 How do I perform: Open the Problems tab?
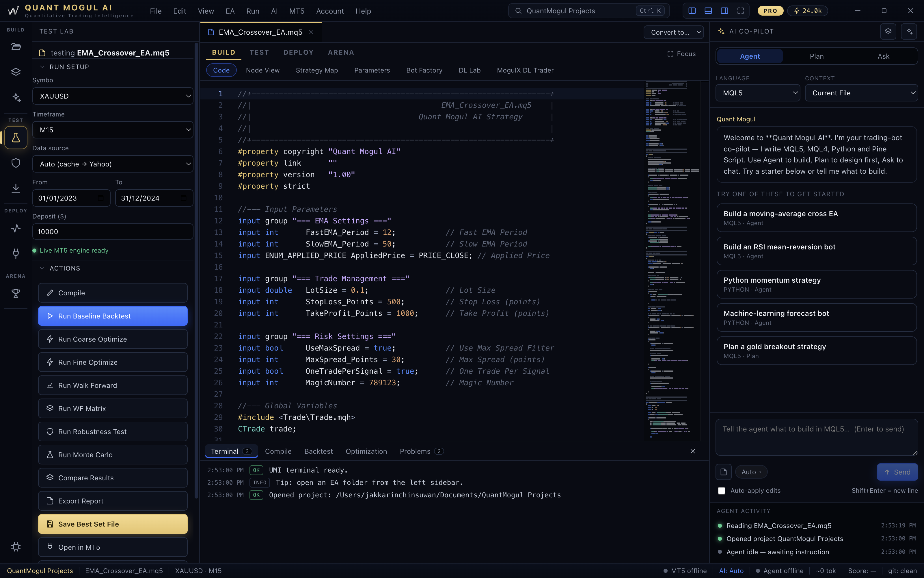pos(422,451)
